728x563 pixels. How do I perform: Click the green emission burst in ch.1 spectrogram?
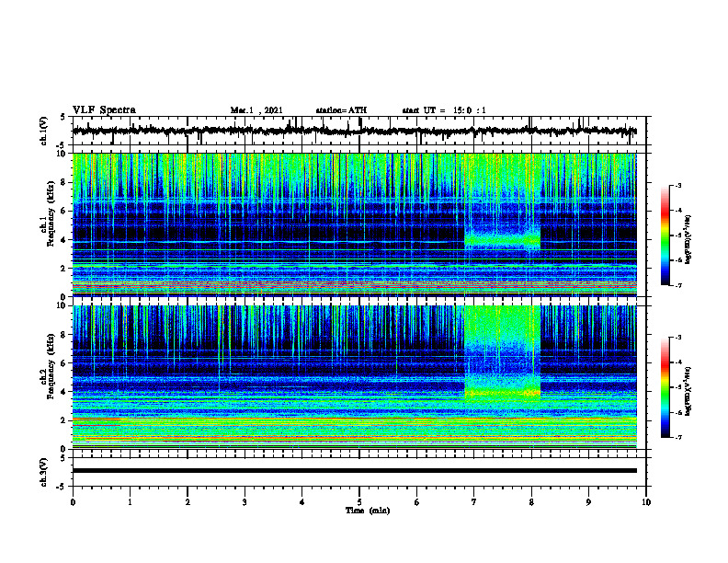click(503, 240)
